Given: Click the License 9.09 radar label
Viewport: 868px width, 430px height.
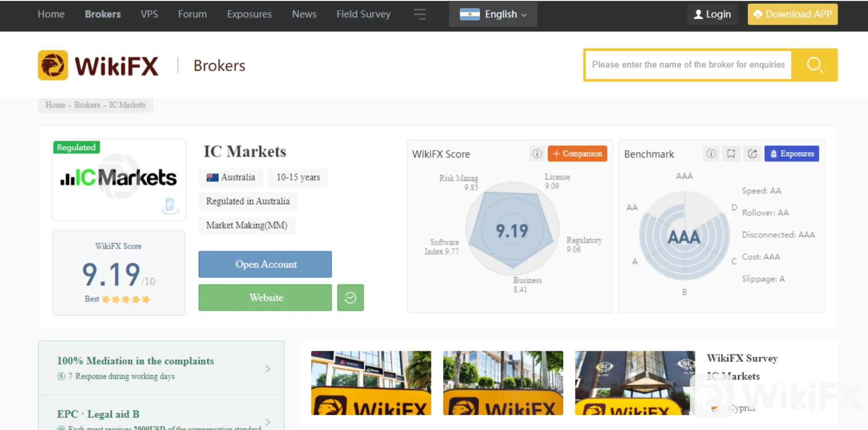Looking at the screenshot, I should point(557,182).
